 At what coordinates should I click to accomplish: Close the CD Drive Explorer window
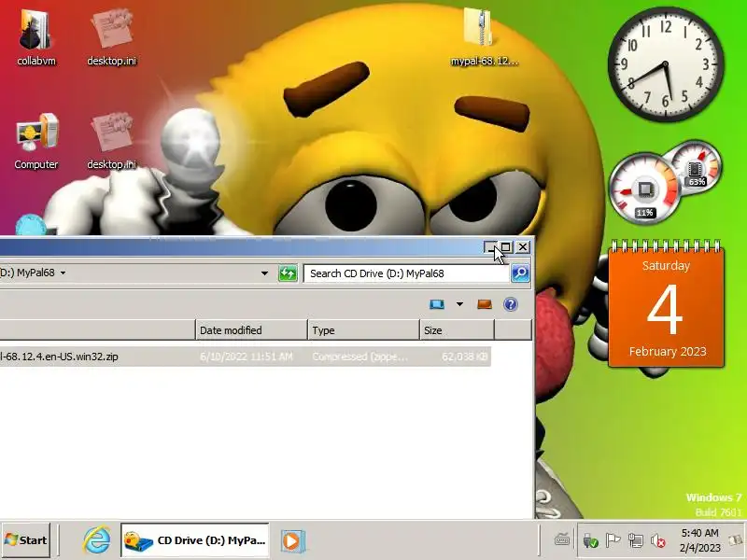(x=523, y=246)
